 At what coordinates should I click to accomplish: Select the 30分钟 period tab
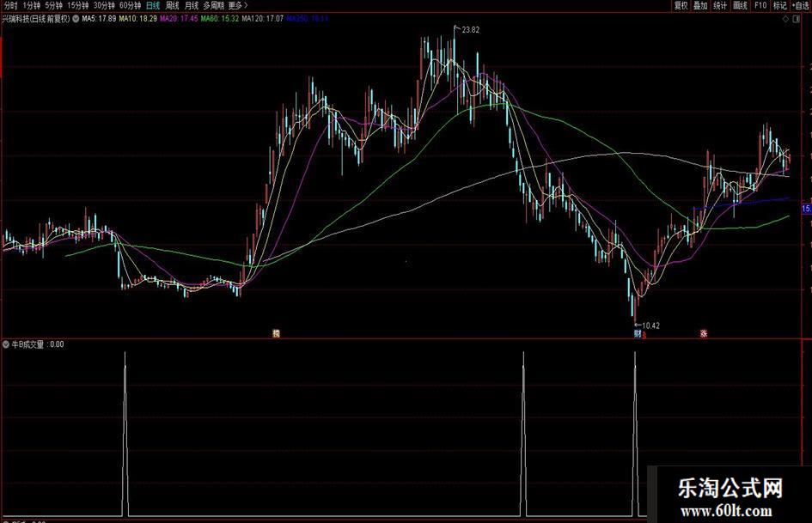pyautogui.click(x=104, y=6)
